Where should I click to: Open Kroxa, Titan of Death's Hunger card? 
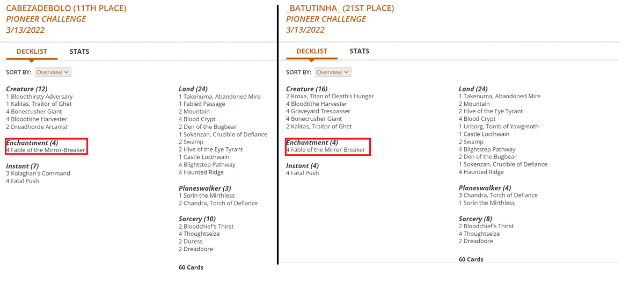pos(330,96)
